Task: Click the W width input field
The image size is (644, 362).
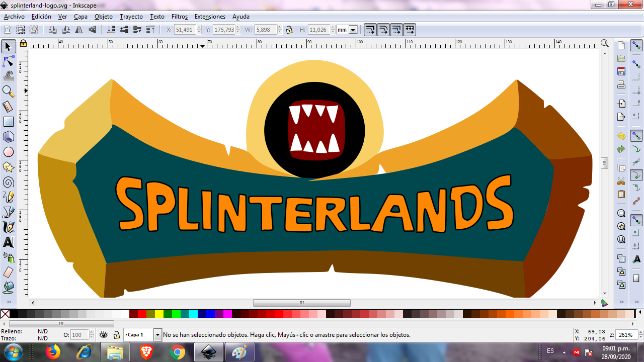Action: [x=265, y=30]
